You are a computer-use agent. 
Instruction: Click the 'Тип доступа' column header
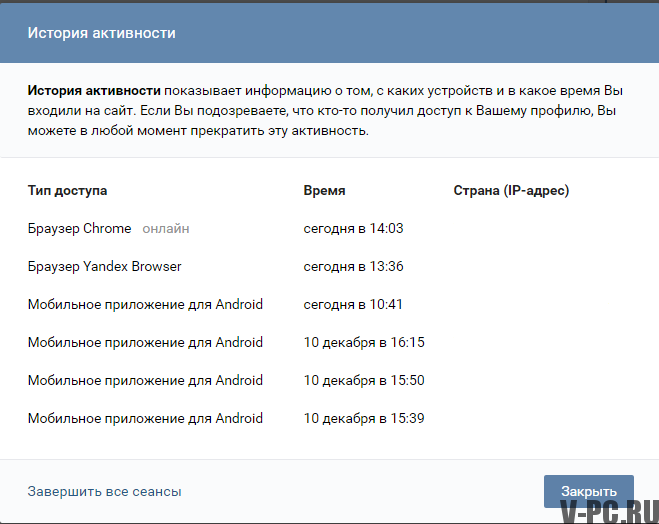[67, 190]
